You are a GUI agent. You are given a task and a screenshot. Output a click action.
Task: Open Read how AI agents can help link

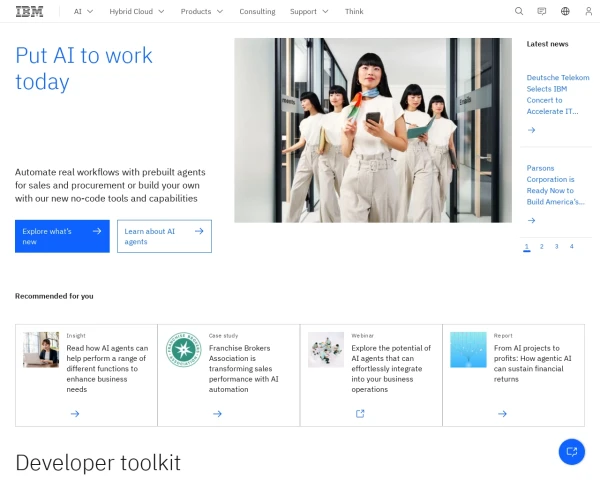(x=107, y=369)
